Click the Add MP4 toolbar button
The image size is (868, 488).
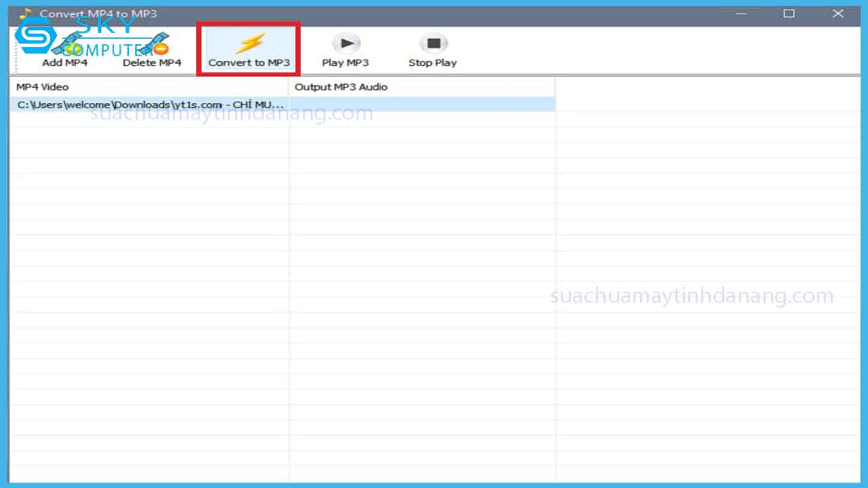point(64,49)
